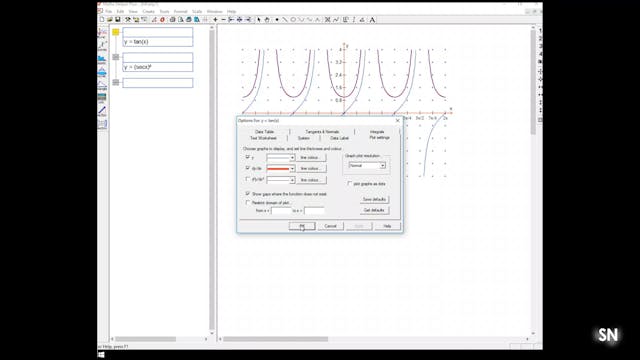Enable 'Restrict domain of plot' checkbox

point(247,202)
